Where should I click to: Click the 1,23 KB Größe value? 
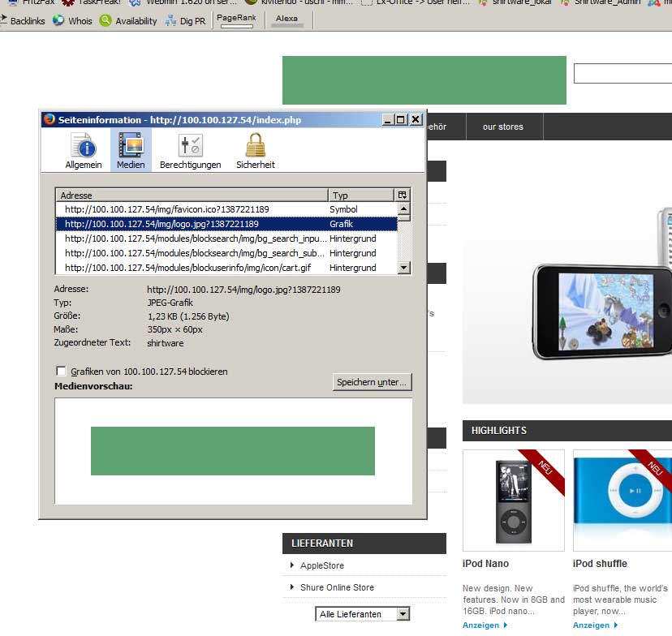[188, 316]
